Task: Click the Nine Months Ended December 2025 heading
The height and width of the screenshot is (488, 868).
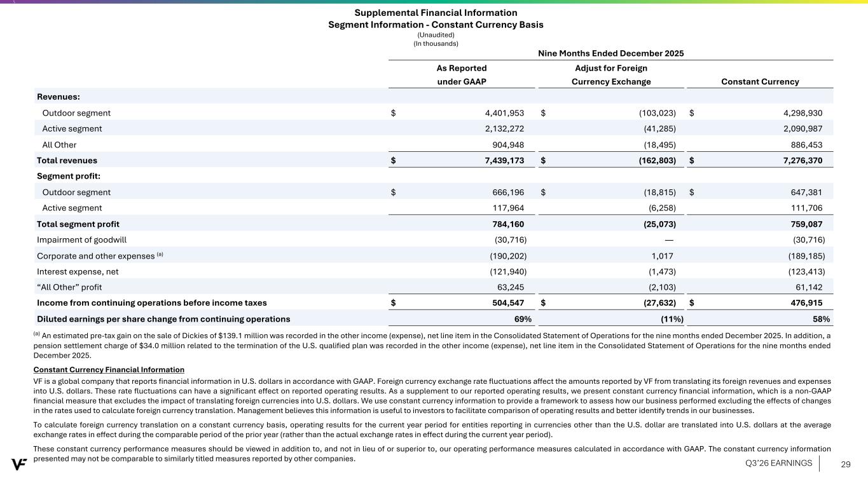Action: pyautogui.click(x=610, y=53)
